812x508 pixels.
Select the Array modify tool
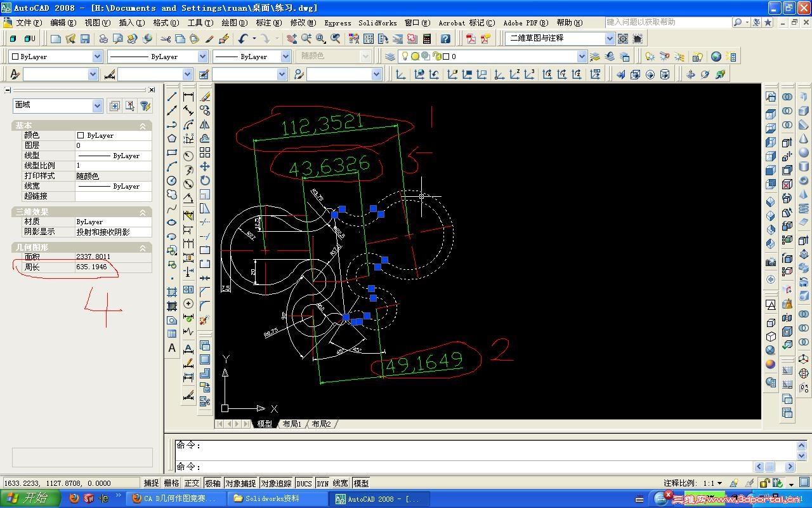click(x=205, y=152)
